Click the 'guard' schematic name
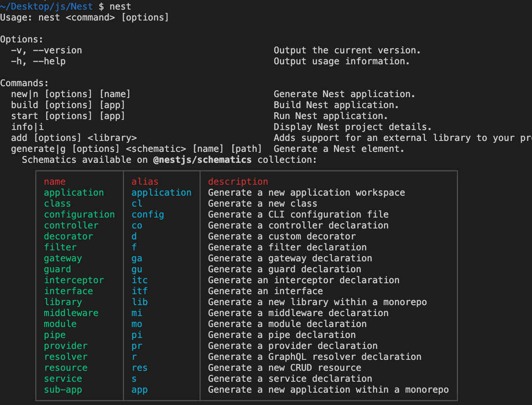Screen dimensions: 532x405 pos(57,269)
